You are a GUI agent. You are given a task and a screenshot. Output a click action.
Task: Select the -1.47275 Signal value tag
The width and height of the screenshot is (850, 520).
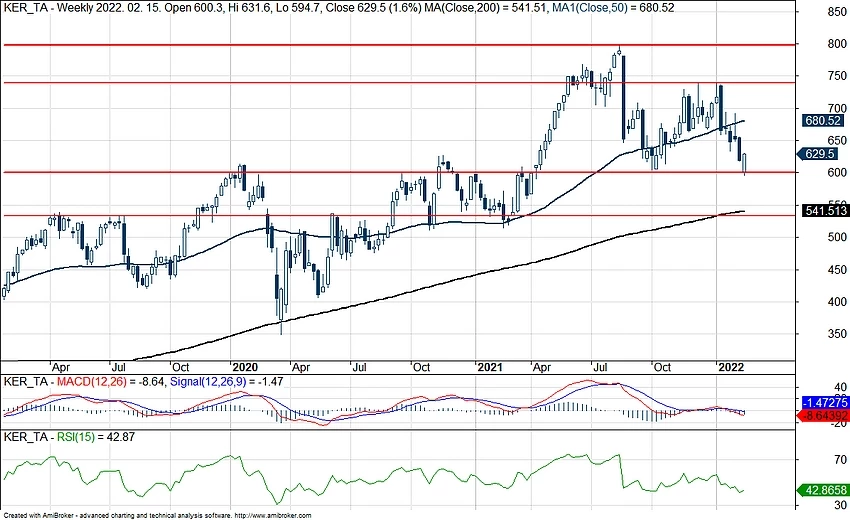tap(824, 400)
